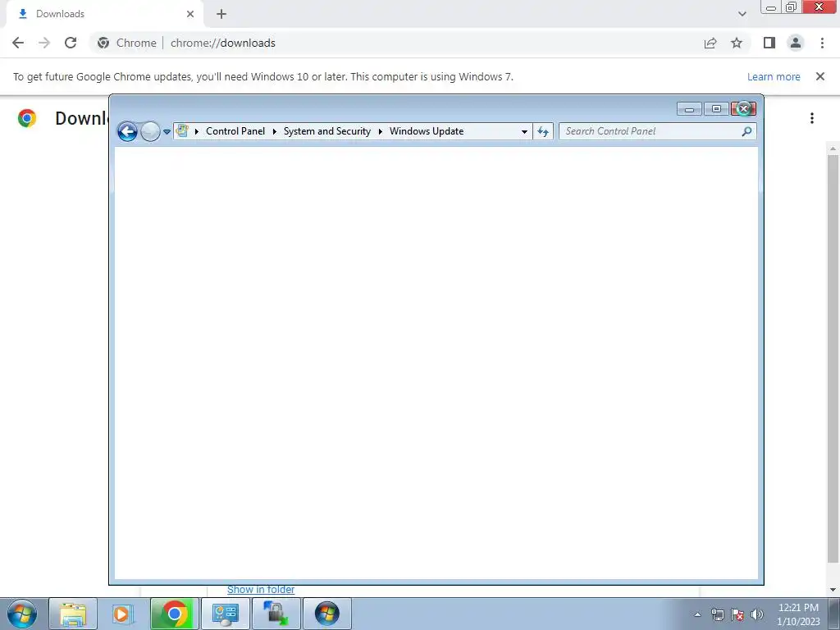Select Windows Update breadcrumb
The height and width of the screenshot is (630, 840).
coord(427,131)
